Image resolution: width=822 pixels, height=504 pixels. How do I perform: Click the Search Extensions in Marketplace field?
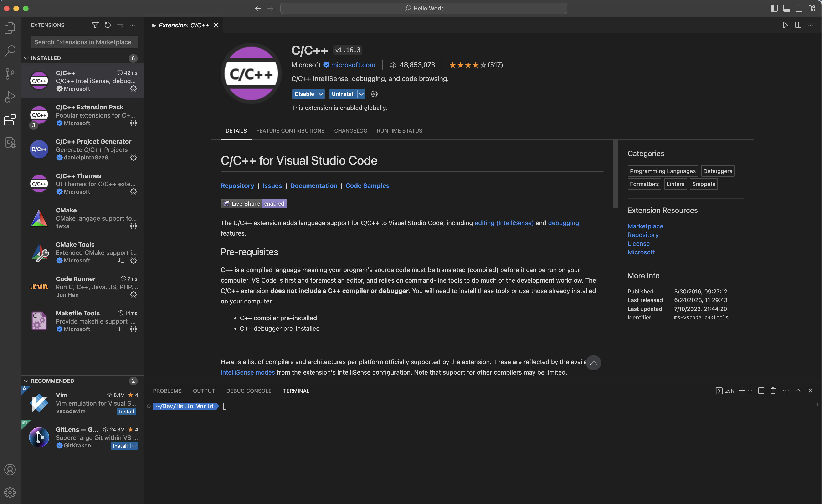pyautogui.click(x=84, y=42)
